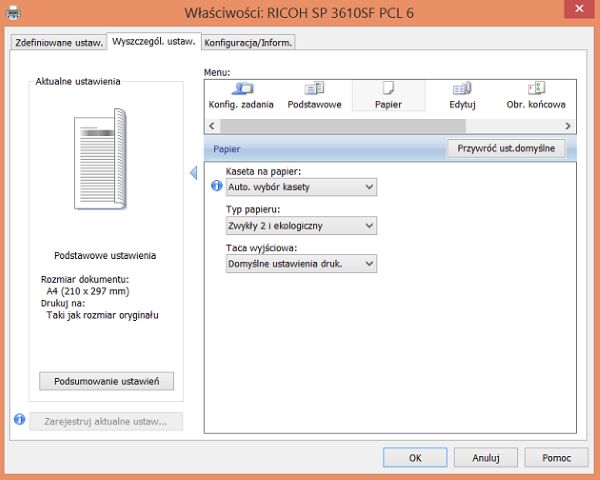Screen dimensions: 600x480
Task: Click the menu scrollbar left arrow
Action: 212,126
